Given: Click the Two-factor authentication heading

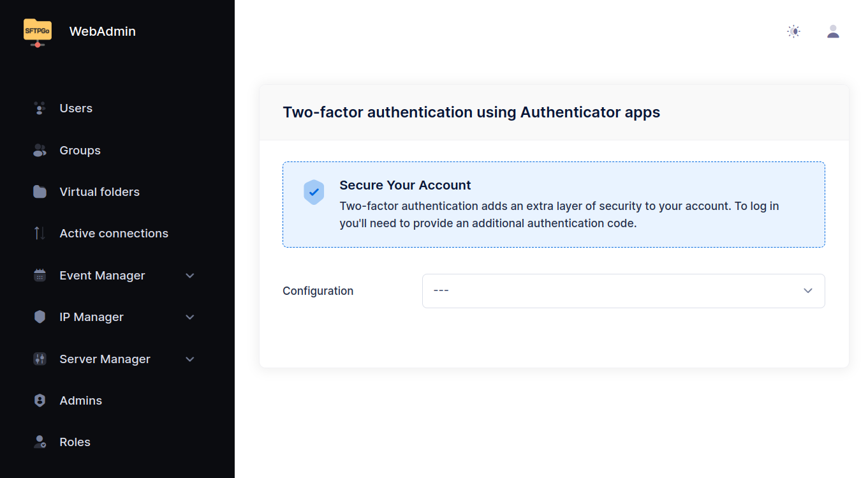Looking at the screenshot, I should [471, 112].
